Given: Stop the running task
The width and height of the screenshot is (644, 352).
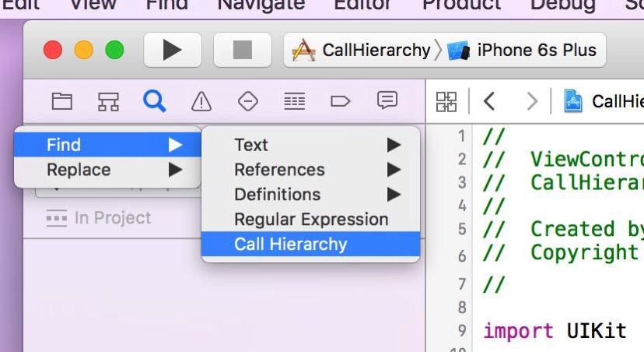Looking at the screenshot, I should tap(243, 50).
